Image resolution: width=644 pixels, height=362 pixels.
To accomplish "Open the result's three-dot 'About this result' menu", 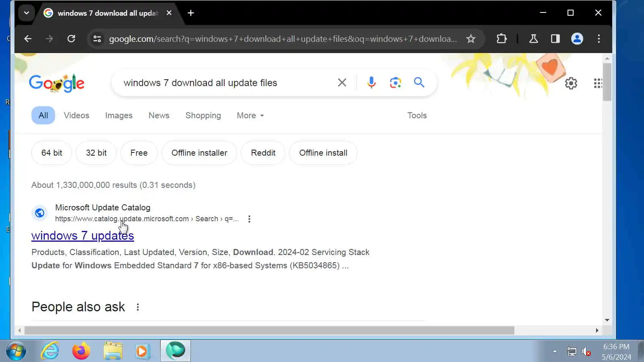I will [249, 219].
